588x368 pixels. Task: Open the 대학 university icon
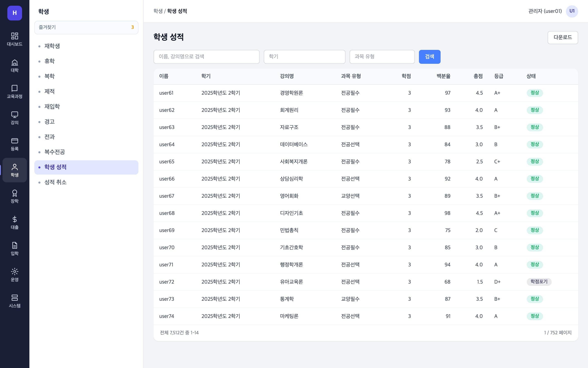[x=14, y=65]
